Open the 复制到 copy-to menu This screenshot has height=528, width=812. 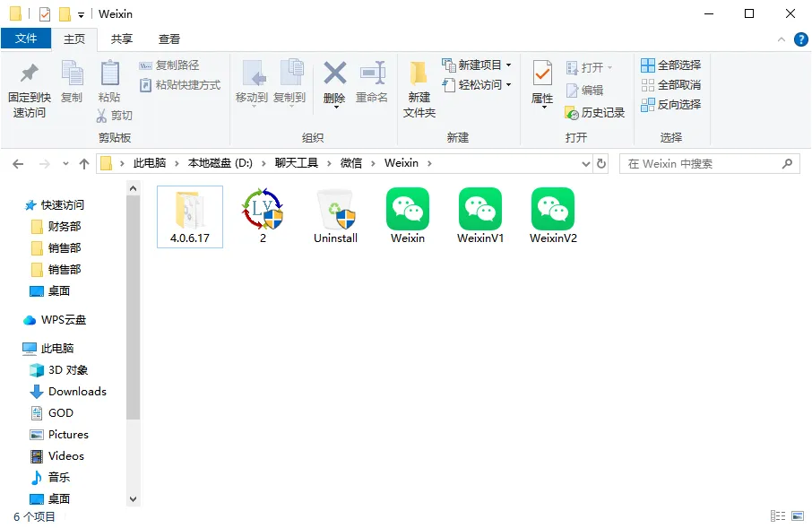point(289,82)
